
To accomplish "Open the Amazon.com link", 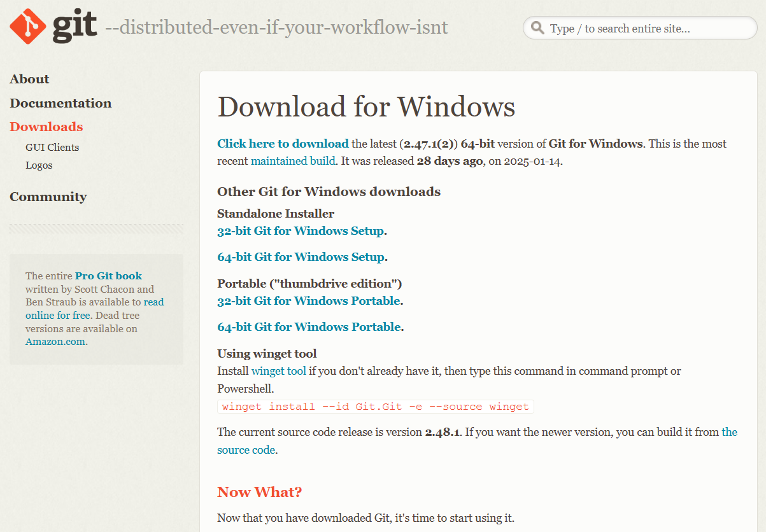I will (55, 342).
